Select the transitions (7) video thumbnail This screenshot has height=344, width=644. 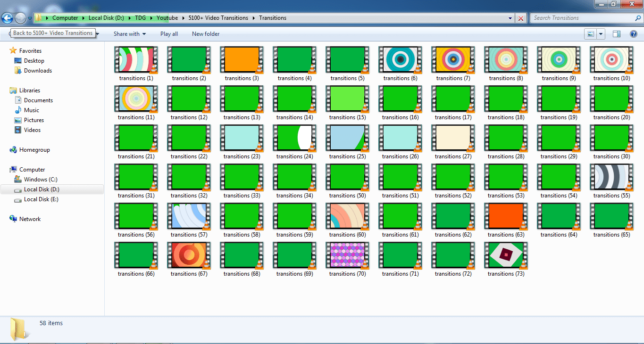453,59
